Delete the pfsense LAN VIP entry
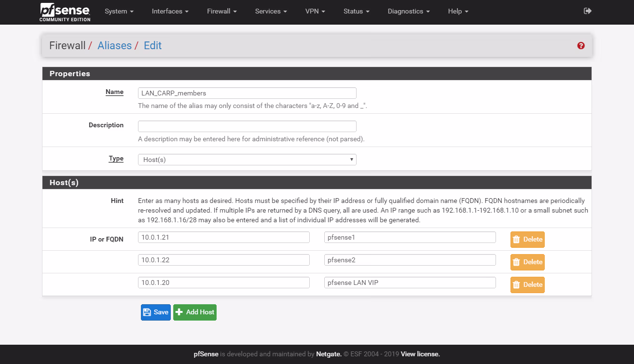The width and height of the screenshot is (634, 364). (x=527, y=285)
